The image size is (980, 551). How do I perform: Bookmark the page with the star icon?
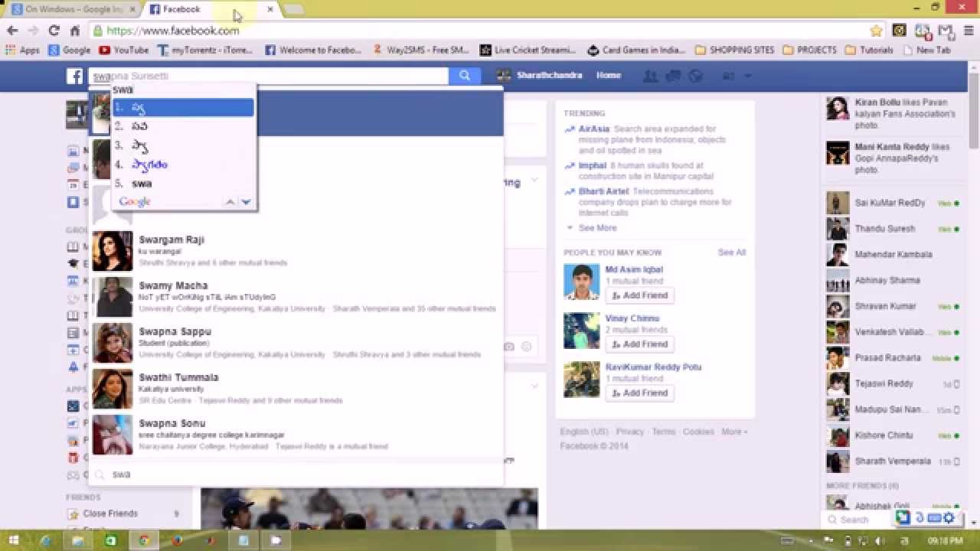point(876,31)
